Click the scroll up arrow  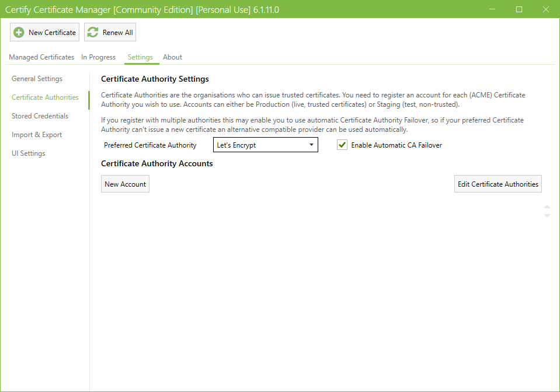[x=547, y=207]
